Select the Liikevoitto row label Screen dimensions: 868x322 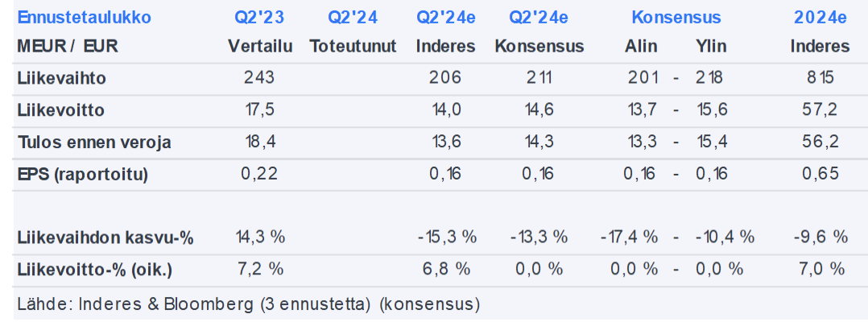(x=61, y=110)
